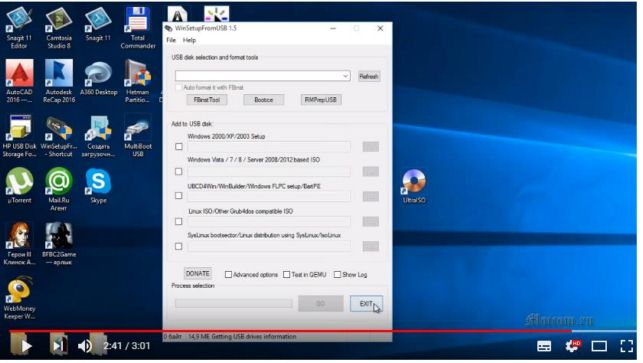Image resolution: width=643 pixels, height=363 pixels.
Task: Launch the RMPrepUSB button
Action: click(321, 100)
